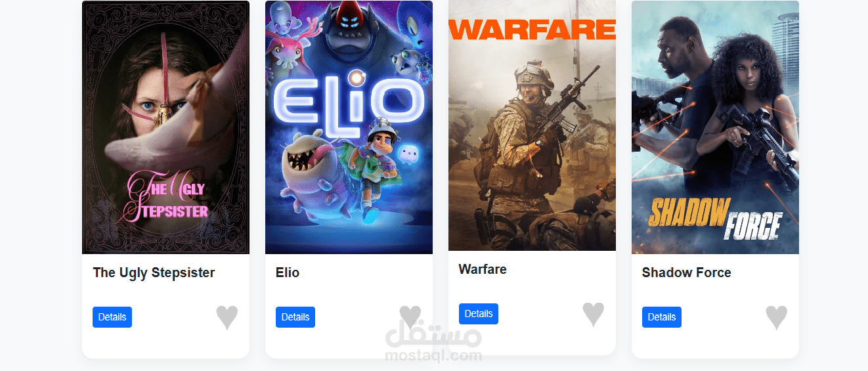Select the Elio movie poster
868x371 pixels.
pyautogui.click(x=349, y=127)
